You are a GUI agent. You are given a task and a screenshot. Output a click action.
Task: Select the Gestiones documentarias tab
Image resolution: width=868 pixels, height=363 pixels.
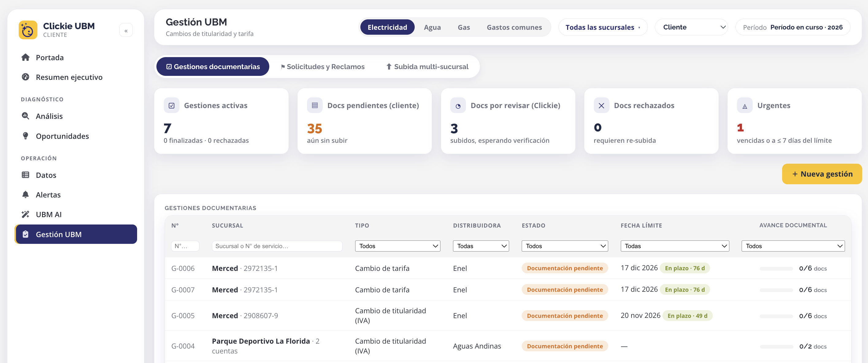pyautogui.click(x=213, y=67)
